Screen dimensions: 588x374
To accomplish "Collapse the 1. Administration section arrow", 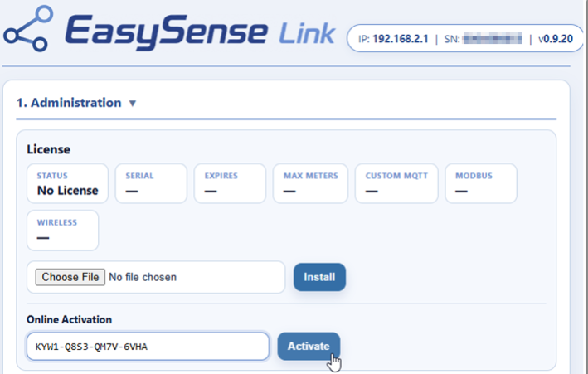I will pyautogui.click(x=133, y=103).
